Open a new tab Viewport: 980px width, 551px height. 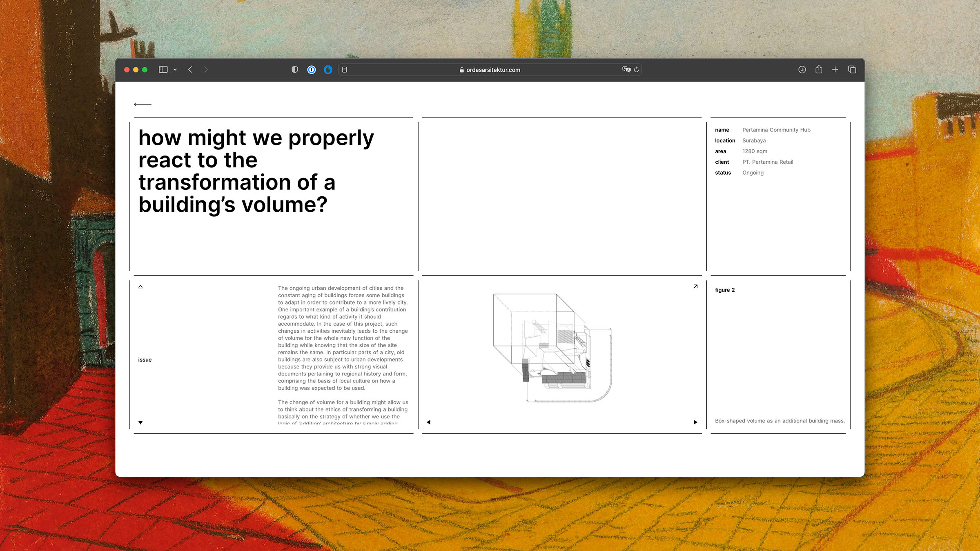click(x=835, y=70)
